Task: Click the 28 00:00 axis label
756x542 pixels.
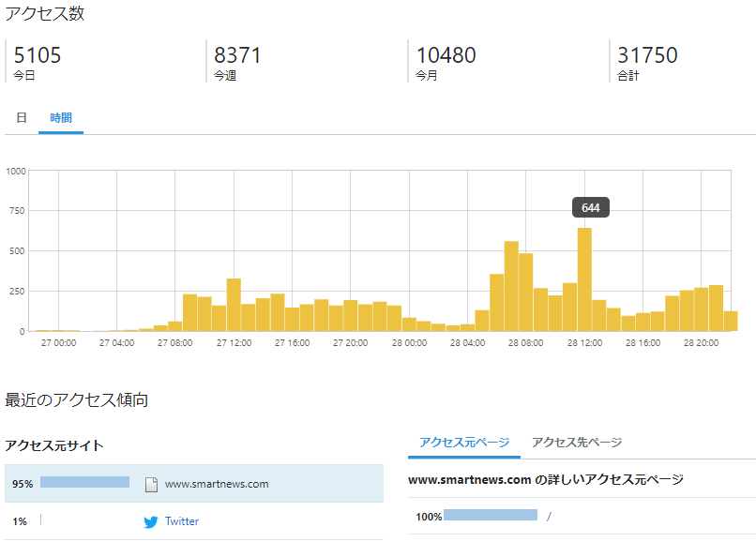Action: tap(409, 343)
